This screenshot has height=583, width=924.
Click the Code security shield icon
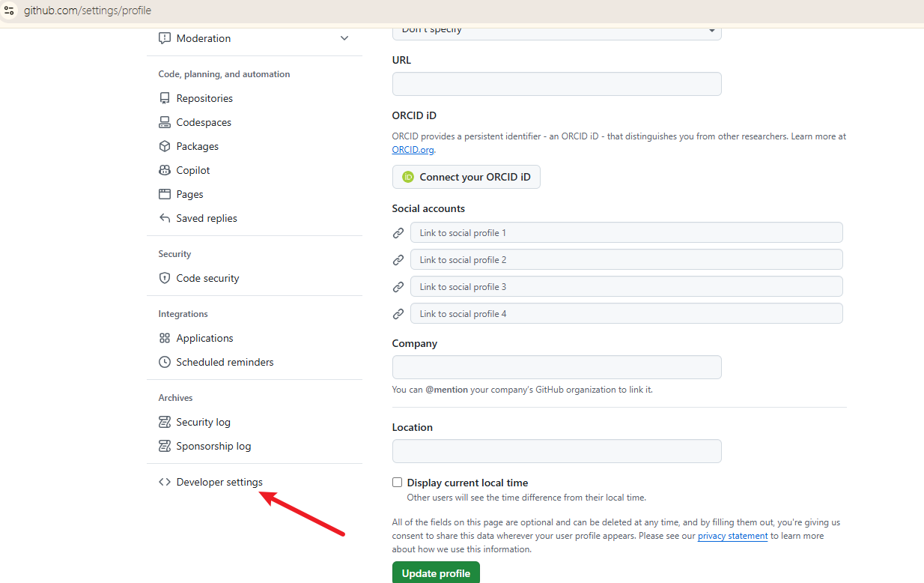pyautogui.click(x=165, y=278)
